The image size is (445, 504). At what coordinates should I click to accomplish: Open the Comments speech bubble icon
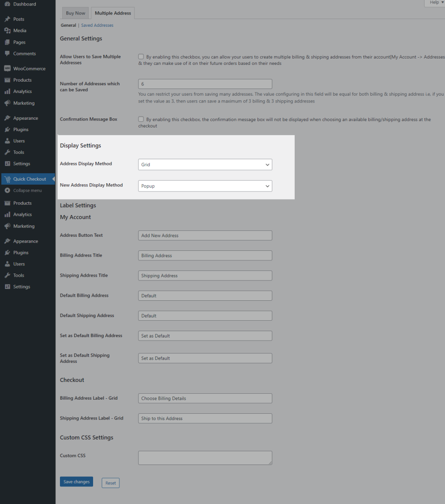click(x=7, y=54)
